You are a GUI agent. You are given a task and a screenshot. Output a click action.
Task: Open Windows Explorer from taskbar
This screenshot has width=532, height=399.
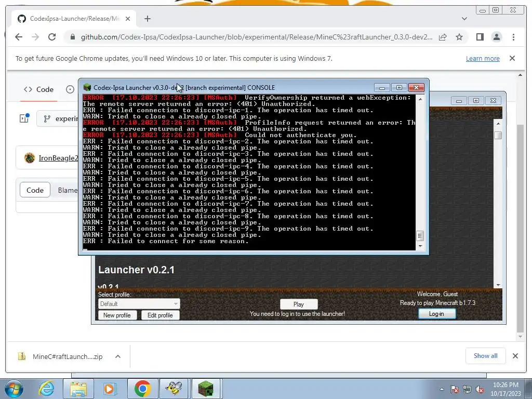click(x=78, y=389)
